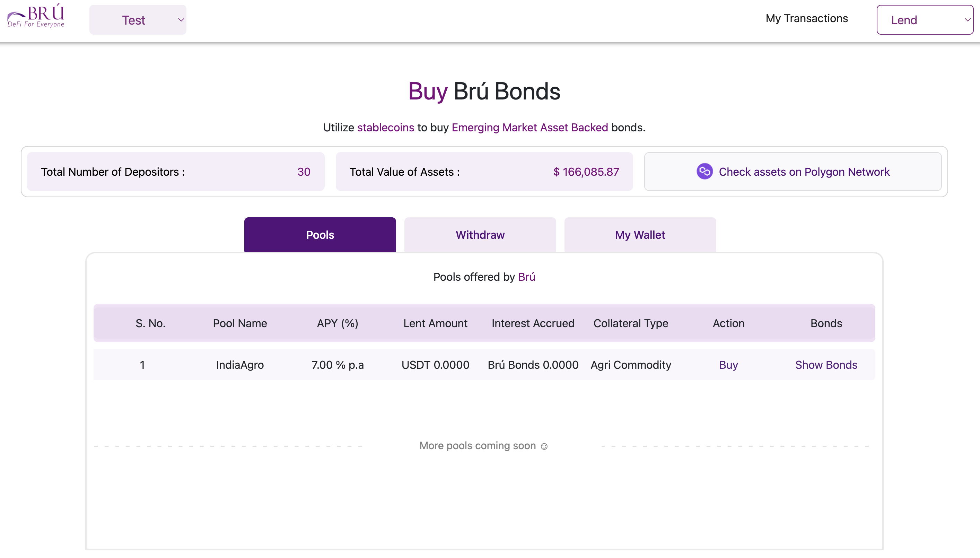Click the Brú logo in header
Screen dimensions: 980x558
pyautogui.click(x=36, y=16)
